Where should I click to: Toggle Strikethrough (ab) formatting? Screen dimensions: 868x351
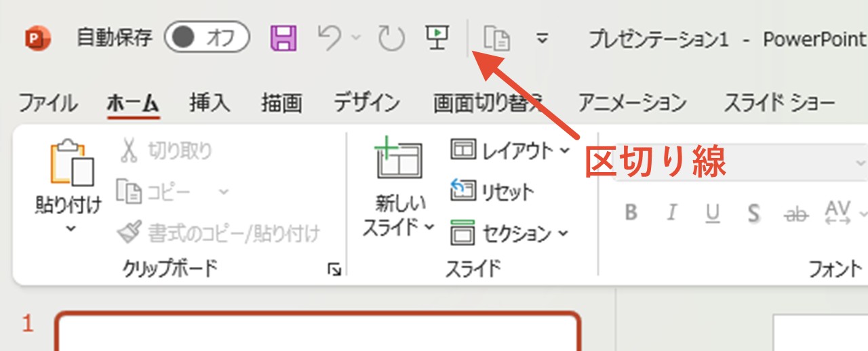(796, 213)
